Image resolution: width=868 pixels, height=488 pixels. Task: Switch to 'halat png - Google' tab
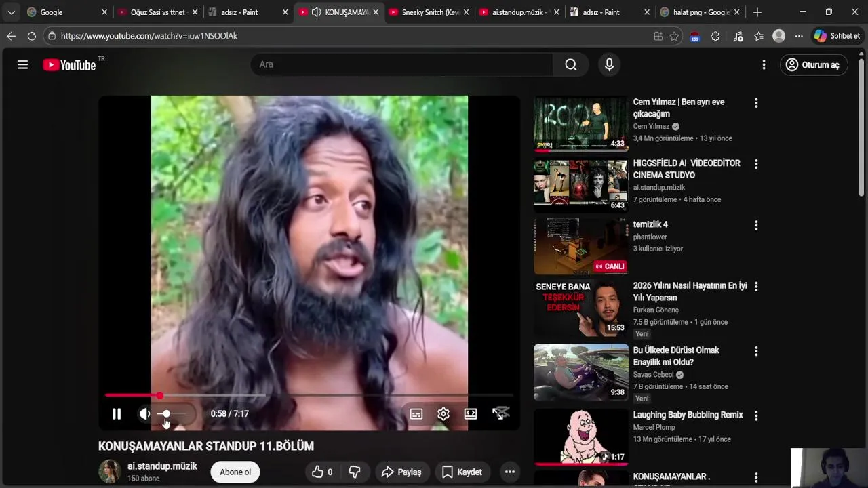click(700, 12)
